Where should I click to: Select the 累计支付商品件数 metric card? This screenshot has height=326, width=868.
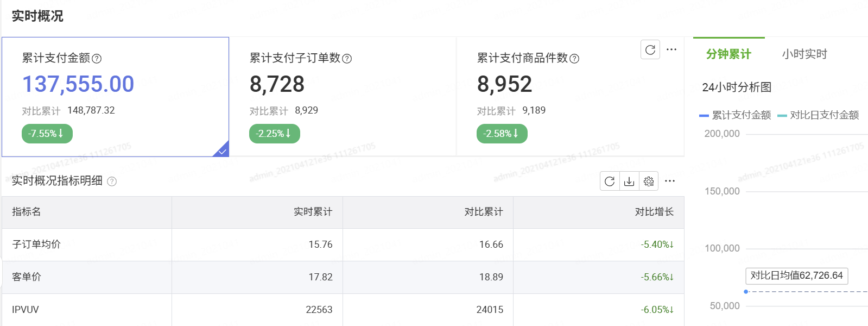570,97
